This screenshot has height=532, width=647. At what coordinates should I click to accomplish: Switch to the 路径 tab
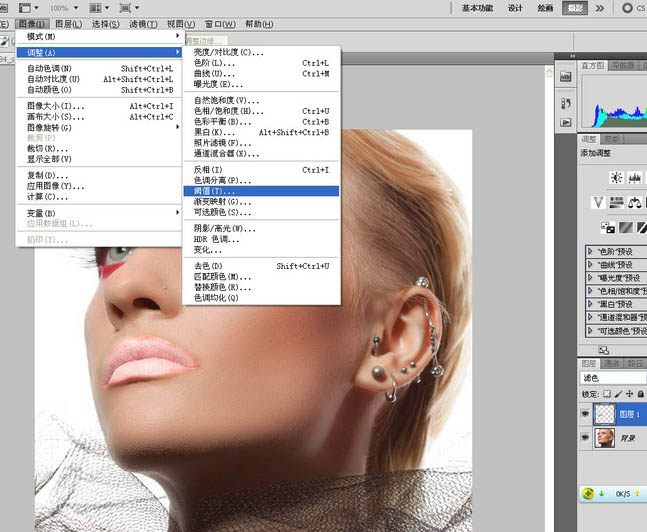point(635,363)
